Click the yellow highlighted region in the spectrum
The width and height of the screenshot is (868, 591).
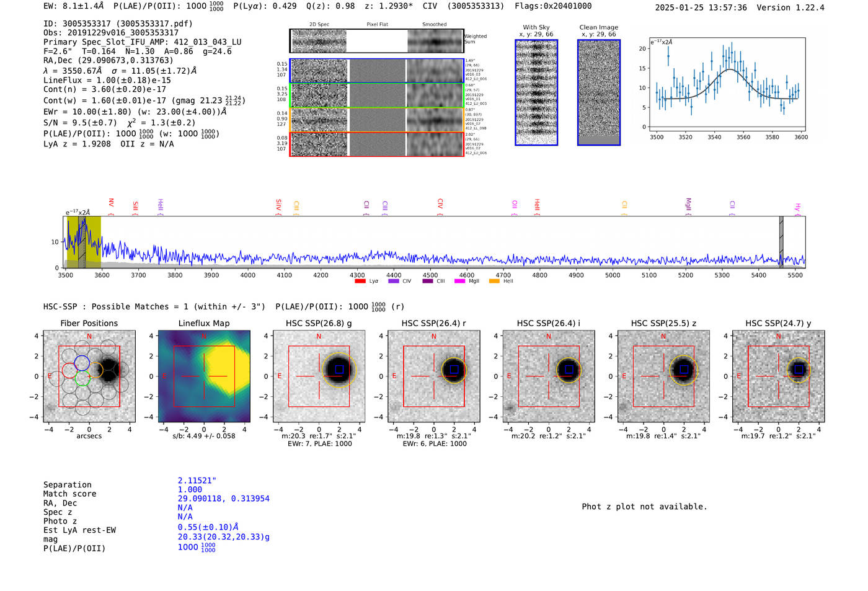84,242
